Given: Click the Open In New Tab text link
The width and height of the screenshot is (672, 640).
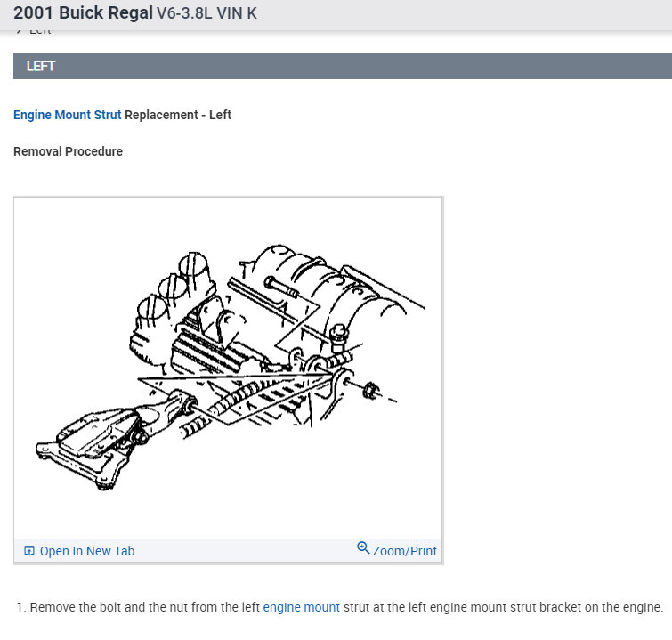Looking at the screenshot, I should [87, 551].
